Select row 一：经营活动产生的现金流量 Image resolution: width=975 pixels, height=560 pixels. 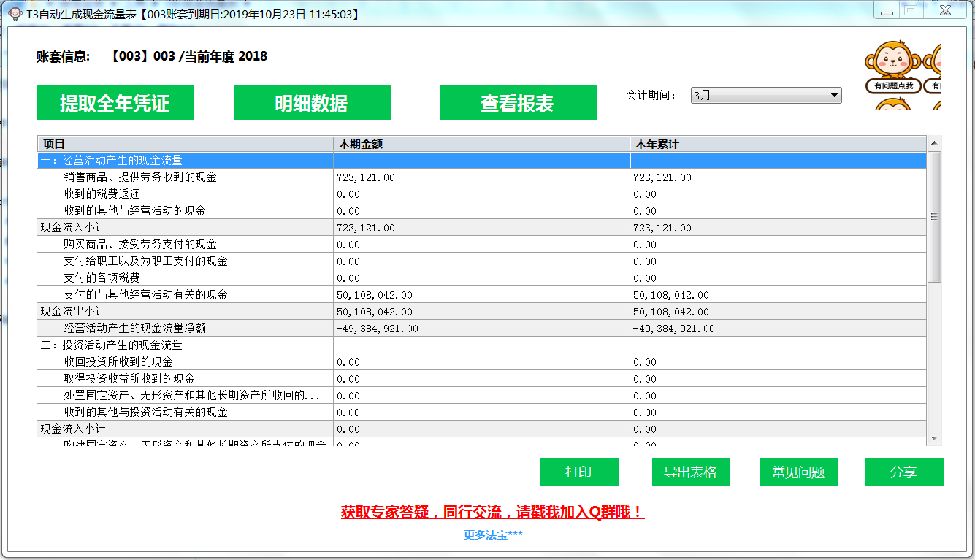[x=482, y=160]
